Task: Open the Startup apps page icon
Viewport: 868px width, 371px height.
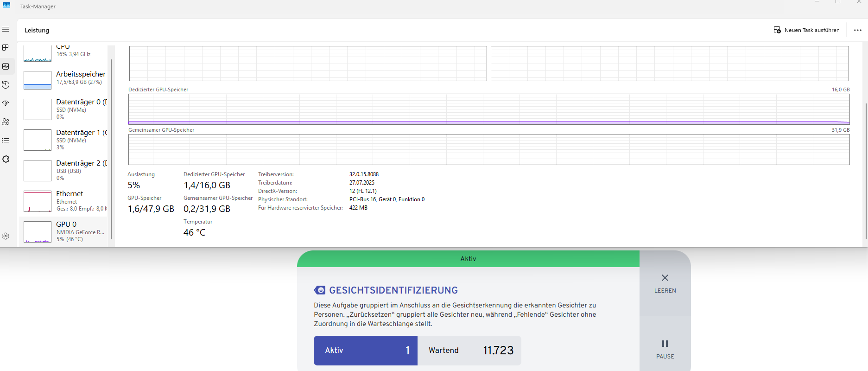Action: pos(6,103)
